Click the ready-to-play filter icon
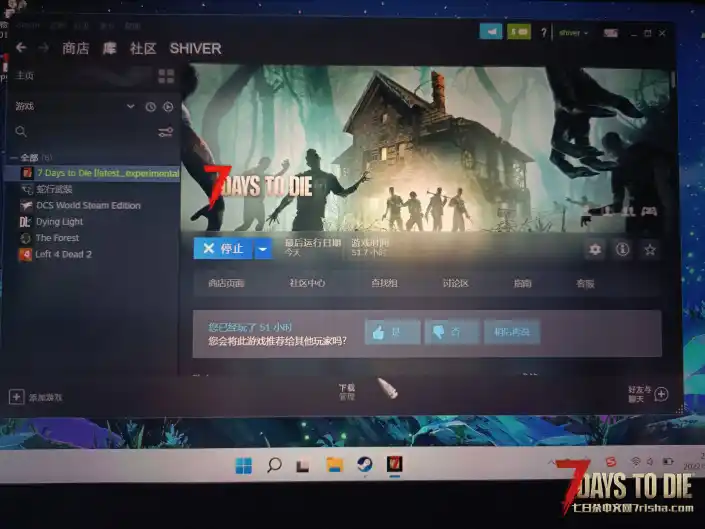 pos(168,107)
